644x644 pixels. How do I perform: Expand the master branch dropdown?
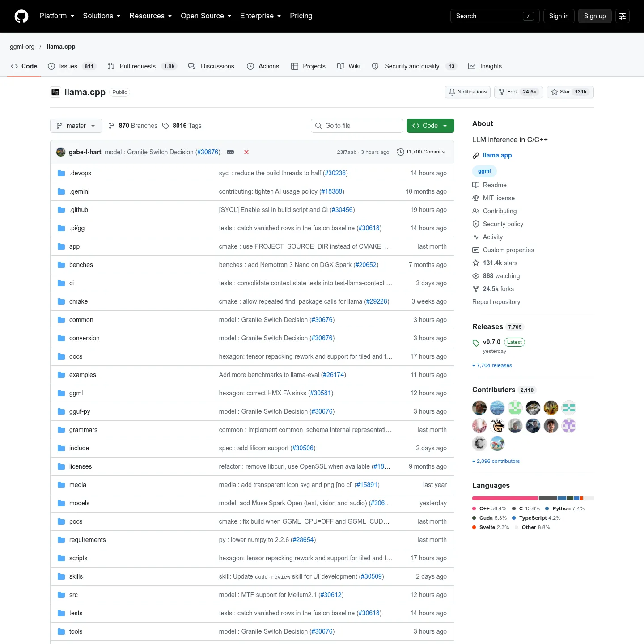76,126
